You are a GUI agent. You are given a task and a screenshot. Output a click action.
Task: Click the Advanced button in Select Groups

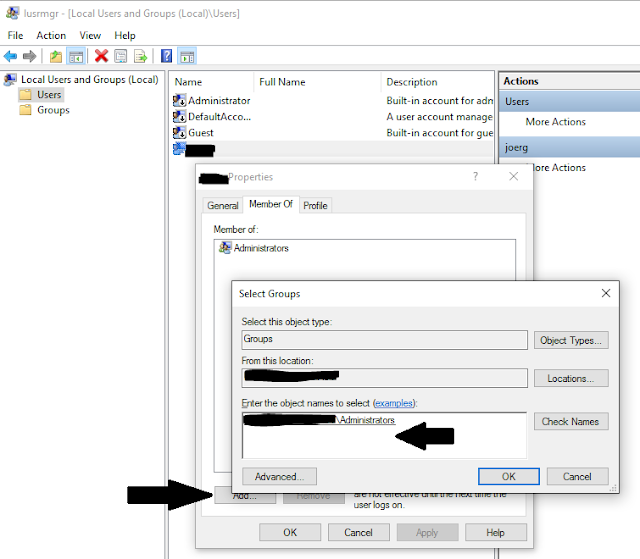(x=279, y=477)
